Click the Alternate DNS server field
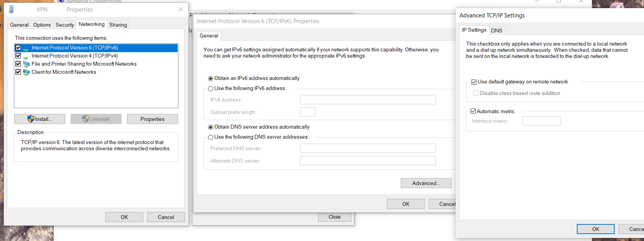The width and height of the screenshot is (644, 241). tap(368, 161)
